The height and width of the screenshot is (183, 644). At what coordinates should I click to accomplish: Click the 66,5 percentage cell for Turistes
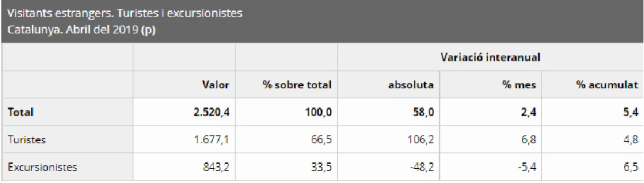click(x=321, y=140)
